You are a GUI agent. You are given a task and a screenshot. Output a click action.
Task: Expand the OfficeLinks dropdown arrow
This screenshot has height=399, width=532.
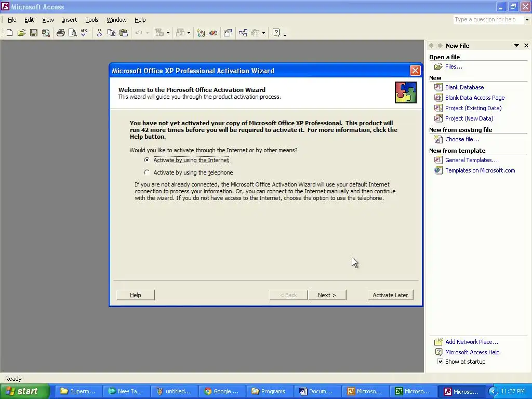168,33
